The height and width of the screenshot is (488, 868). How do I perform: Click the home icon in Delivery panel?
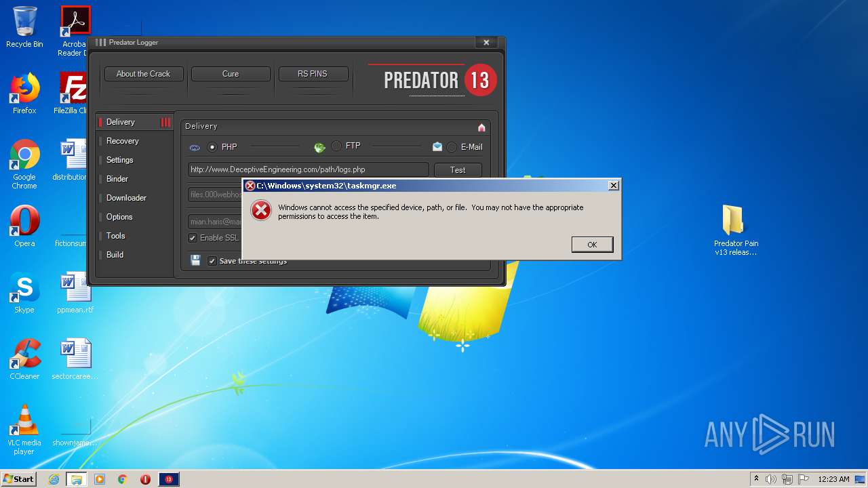481,127
